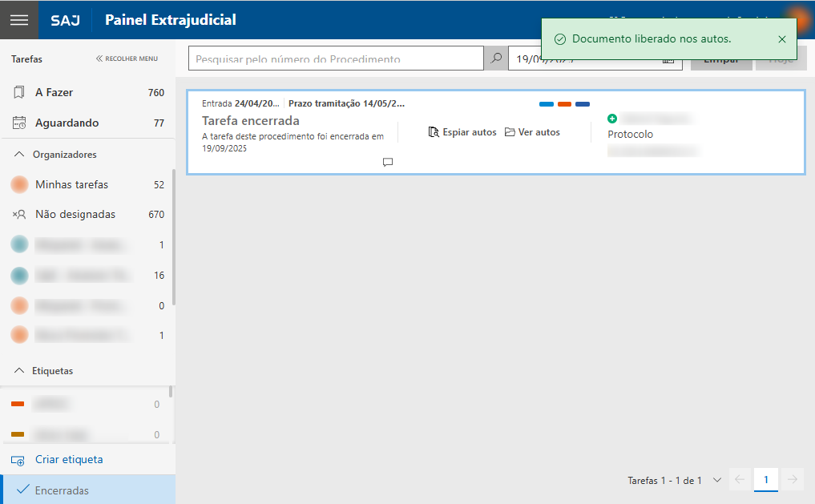Click the Não designadas unassigned-user icon

click(19, 215)
